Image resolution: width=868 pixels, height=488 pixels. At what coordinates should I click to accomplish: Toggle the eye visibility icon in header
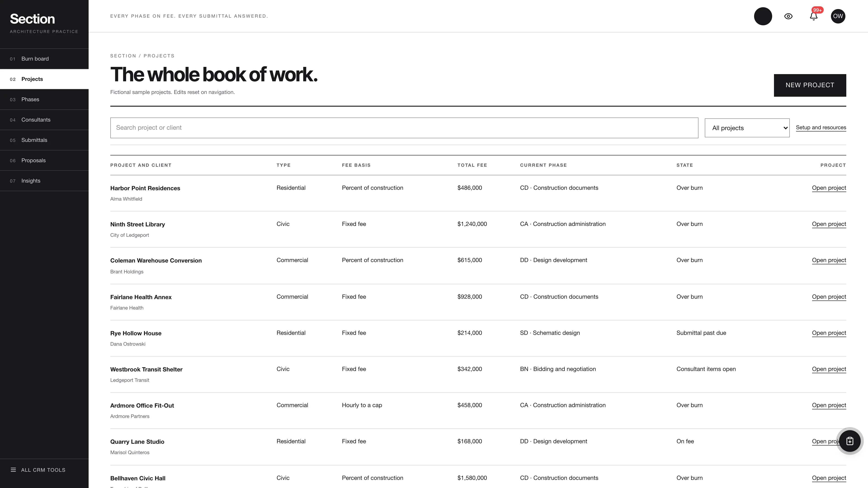[x=788, y=16]
